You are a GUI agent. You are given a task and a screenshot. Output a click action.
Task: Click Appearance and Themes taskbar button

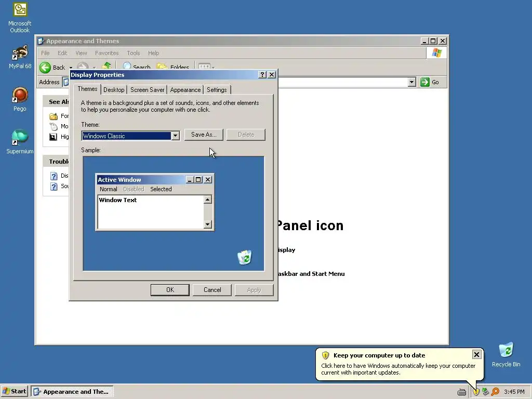(x=72, y=392)
